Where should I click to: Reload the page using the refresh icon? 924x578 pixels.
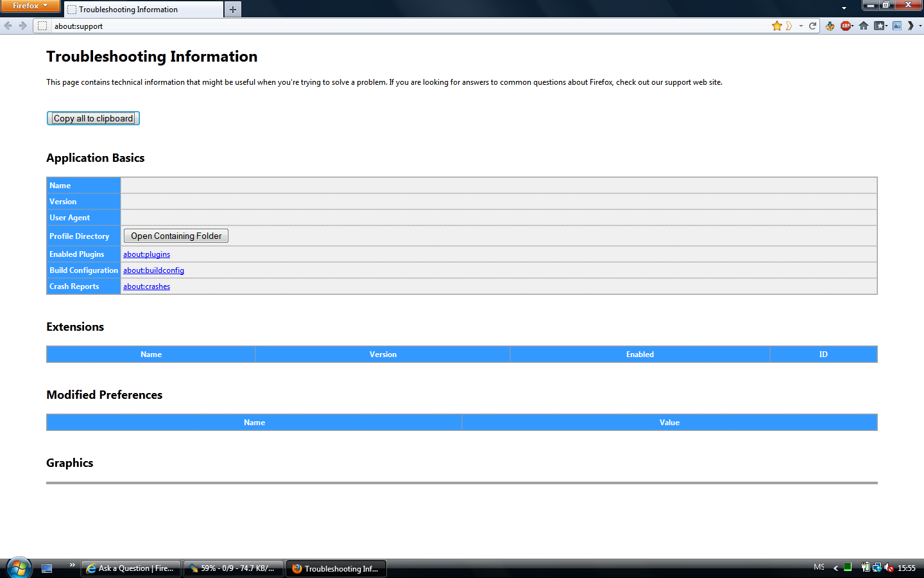(813, 26)
